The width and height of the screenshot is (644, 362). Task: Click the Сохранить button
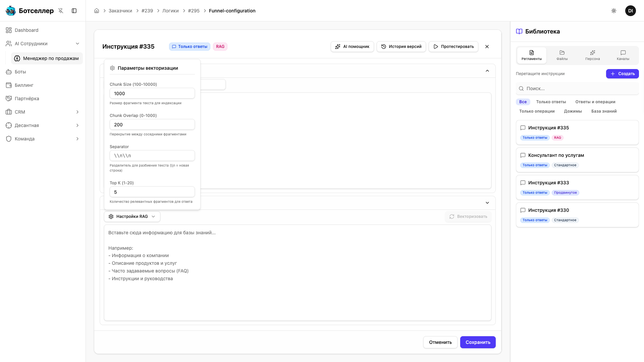(x=478, y=342)
